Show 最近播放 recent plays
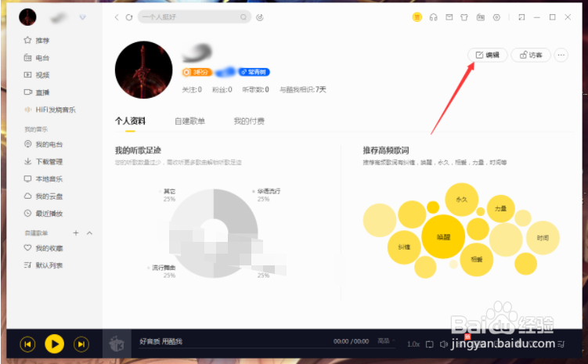 [44, 213]
